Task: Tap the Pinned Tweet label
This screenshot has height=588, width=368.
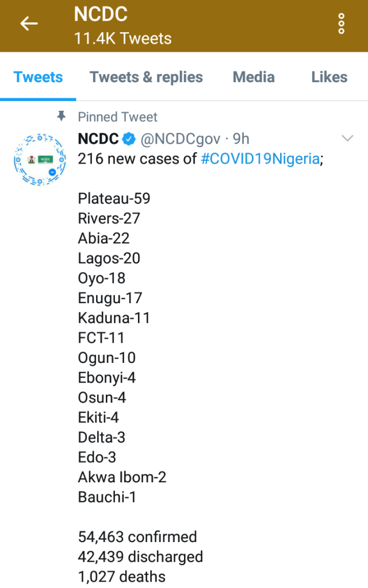Action: coord(117,117)
